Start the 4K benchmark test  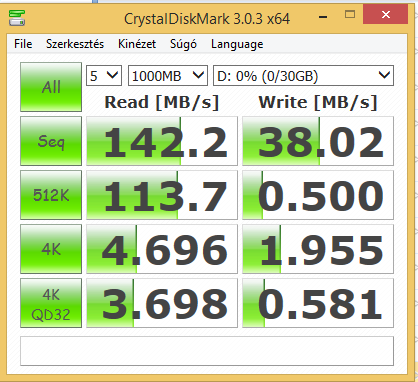(x=51, y=249)
